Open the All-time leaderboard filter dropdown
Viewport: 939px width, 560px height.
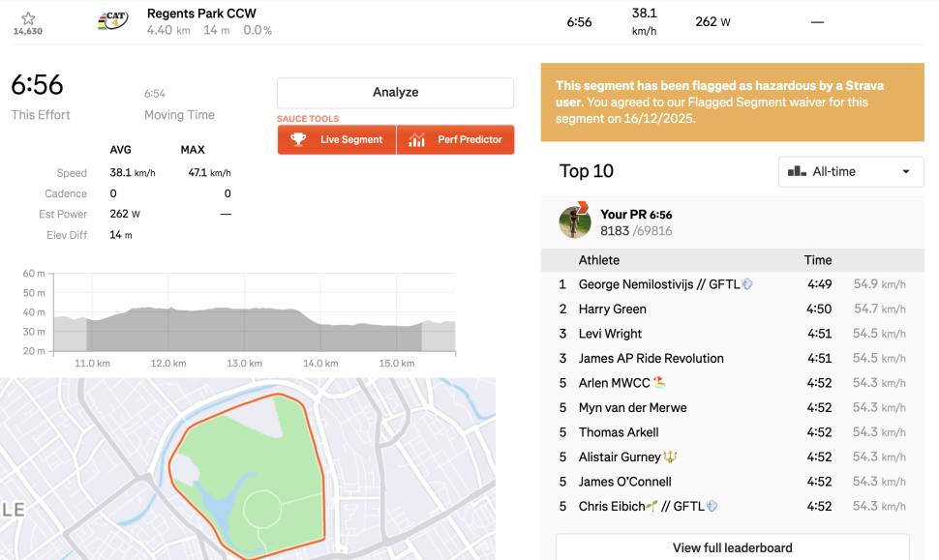(850, 172)
